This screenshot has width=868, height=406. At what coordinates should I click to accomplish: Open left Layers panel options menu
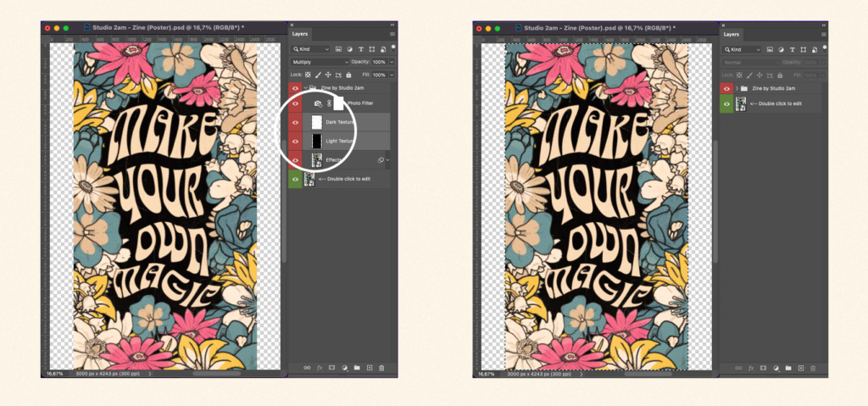[392, 35]
